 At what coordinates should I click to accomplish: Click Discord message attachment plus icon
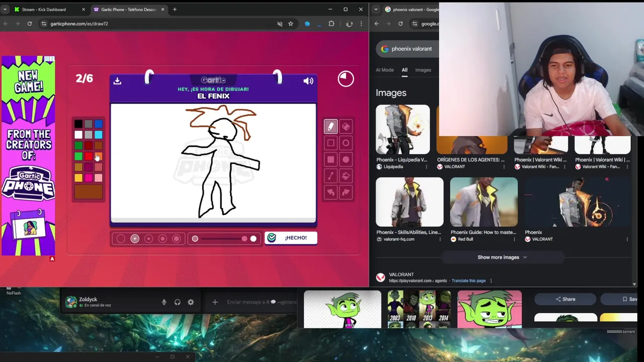215,302
